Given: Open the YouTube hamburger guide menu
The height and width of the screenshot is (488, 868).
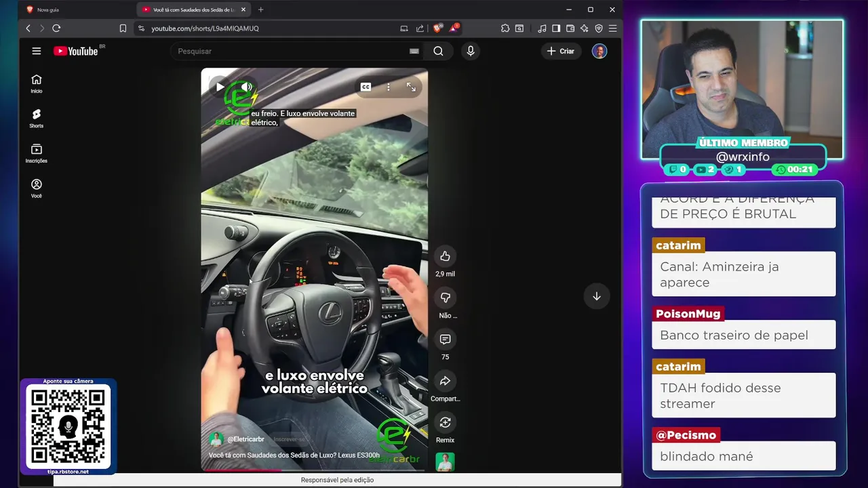Looking at the screenshot, I should 37,51.
